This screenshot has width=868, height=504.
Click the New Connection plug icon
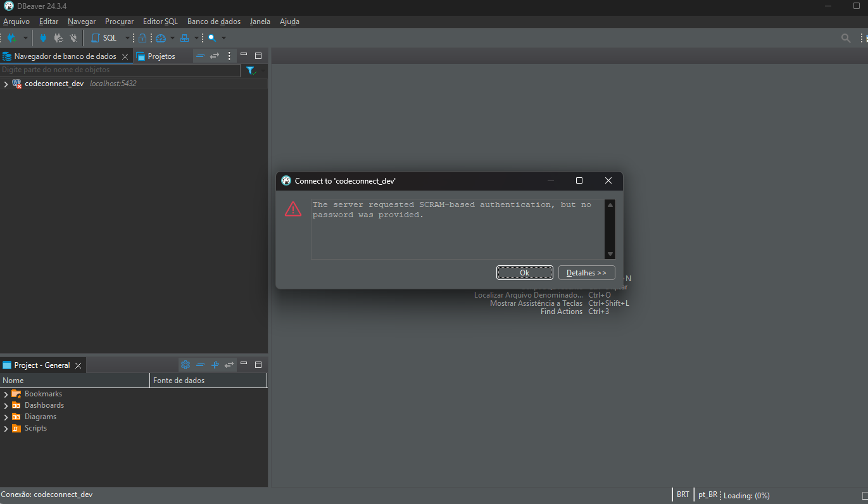click(x=11, y=38)
